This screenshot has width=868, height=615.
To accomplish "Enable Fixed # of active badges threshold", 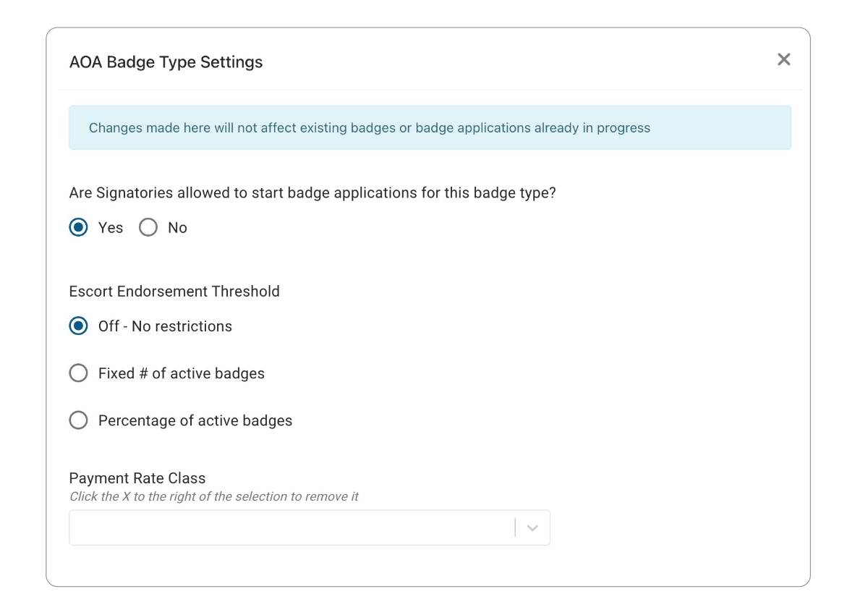I will 78,373.
